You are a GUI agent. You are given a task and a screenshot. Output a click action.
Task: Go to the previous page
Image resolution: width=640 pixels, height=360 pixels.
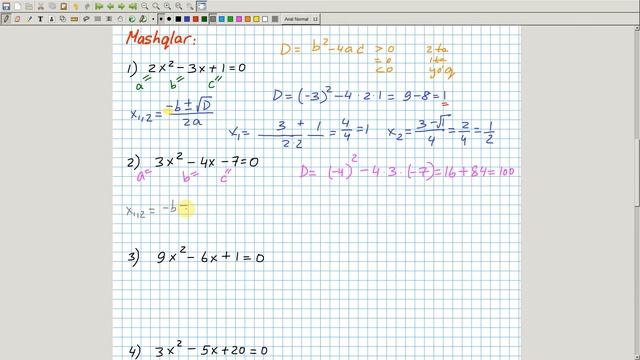pos(110,7)
